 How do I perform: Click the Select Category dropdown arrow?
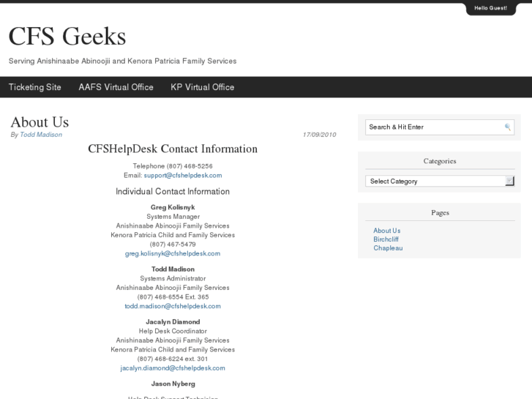tap(509, 181)
